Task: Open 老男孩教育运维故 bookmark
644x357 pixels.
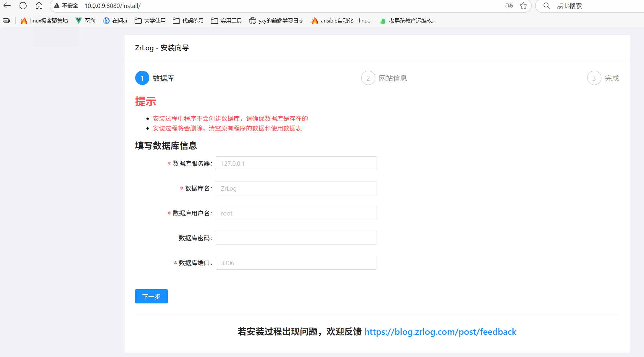Action: coord(408,20)
